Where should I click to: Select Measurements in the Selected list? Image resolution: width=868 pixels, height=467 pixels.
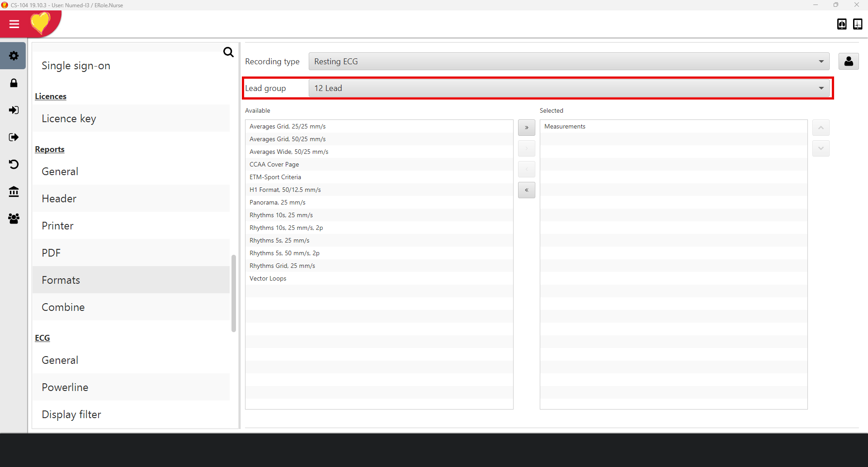565,126
